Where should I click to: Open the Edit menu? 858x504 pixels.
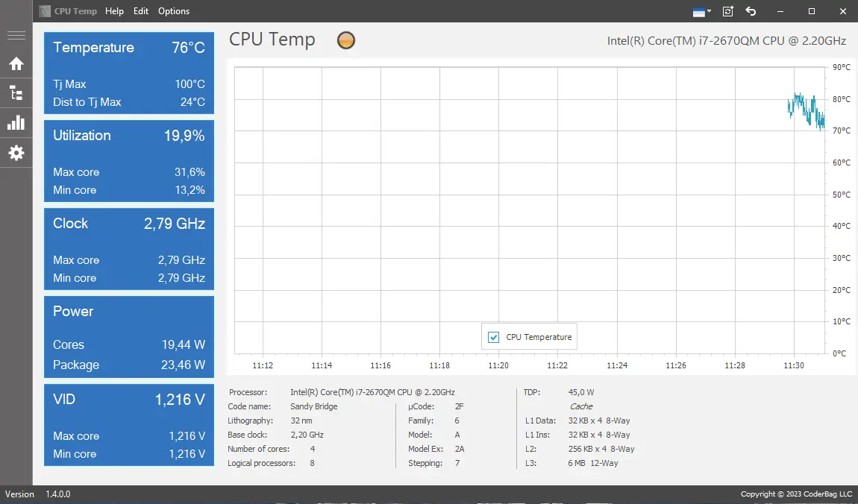[140, 11]
